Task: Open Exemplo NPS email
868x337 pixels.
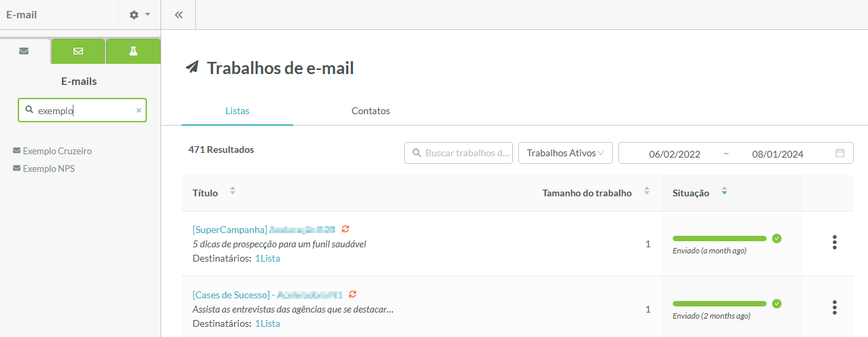Action: [x=48, y=168]
